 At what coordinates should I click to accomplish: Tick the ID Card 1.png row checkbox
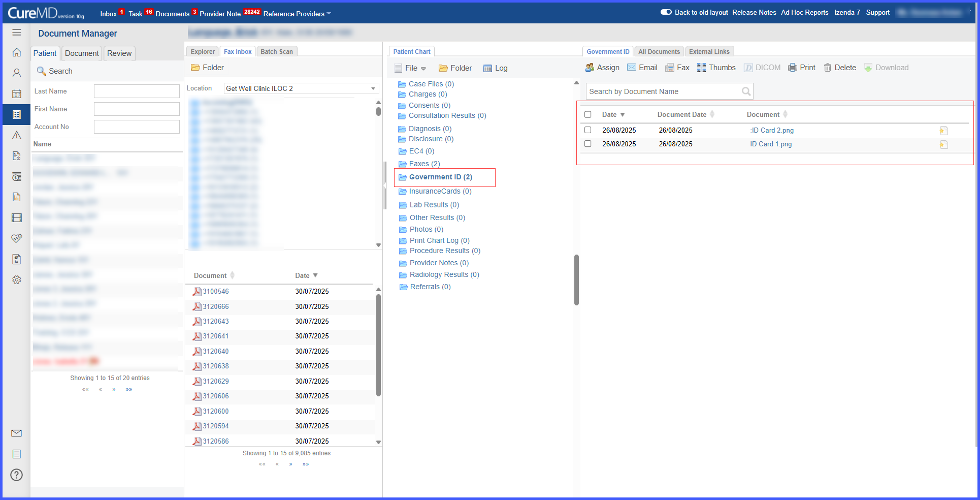pyautogui.click(x=588, y=144)
